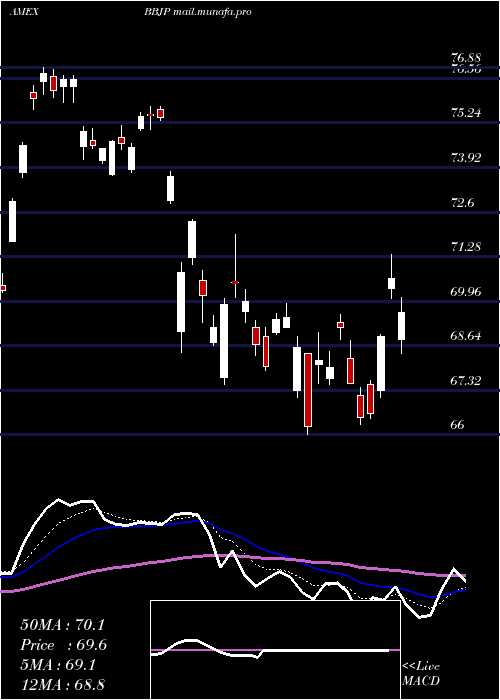Click the 66 price axis label
This screenshot has width=500, height=700.
458,425
